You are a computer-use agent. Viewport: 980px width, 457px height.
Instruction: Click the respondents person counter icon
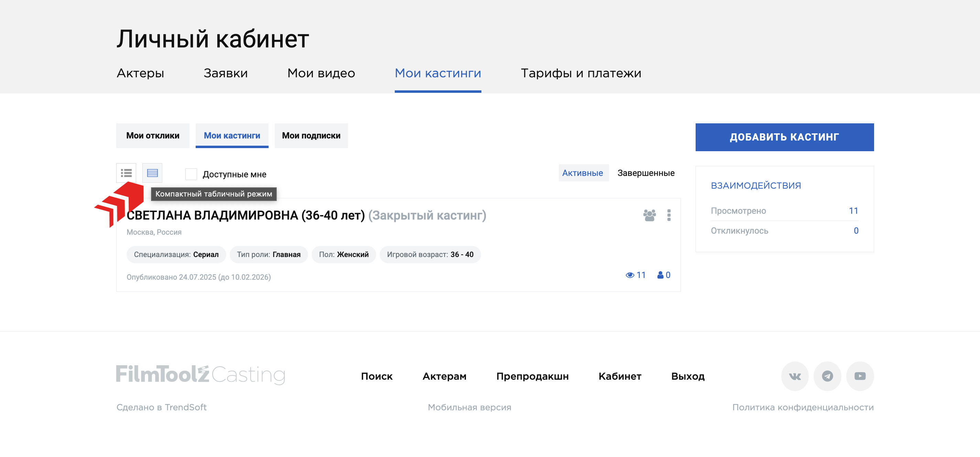pos(660,275)
